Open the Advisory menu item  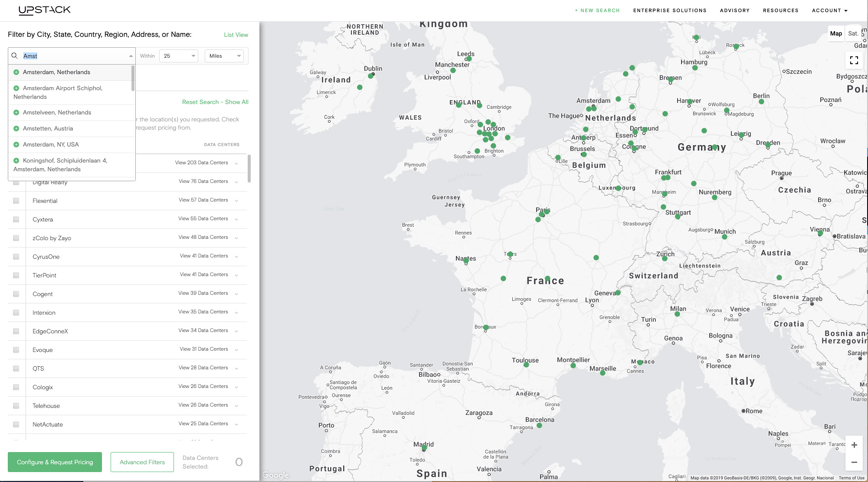point(735,10)
